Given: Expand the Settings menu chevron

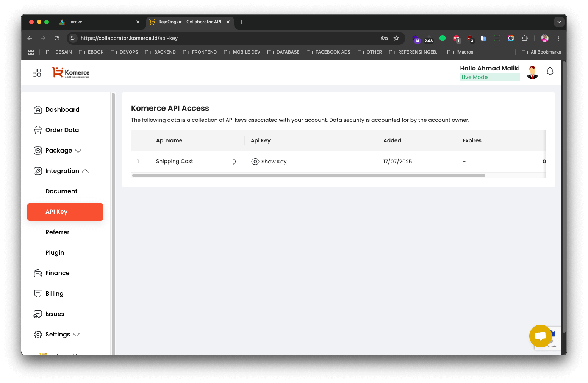Looking at the screenshot, I should [76, 335].
